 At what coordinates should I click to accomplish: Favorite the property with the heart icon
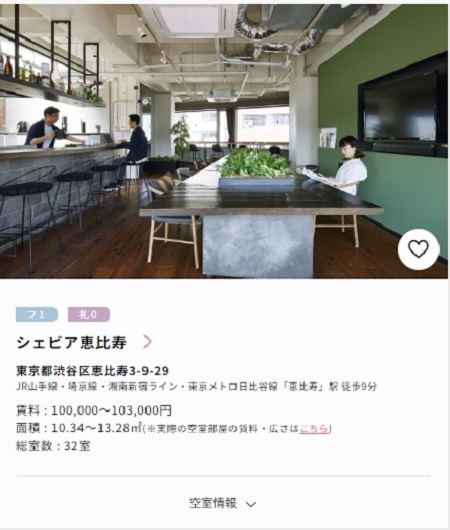419,249
